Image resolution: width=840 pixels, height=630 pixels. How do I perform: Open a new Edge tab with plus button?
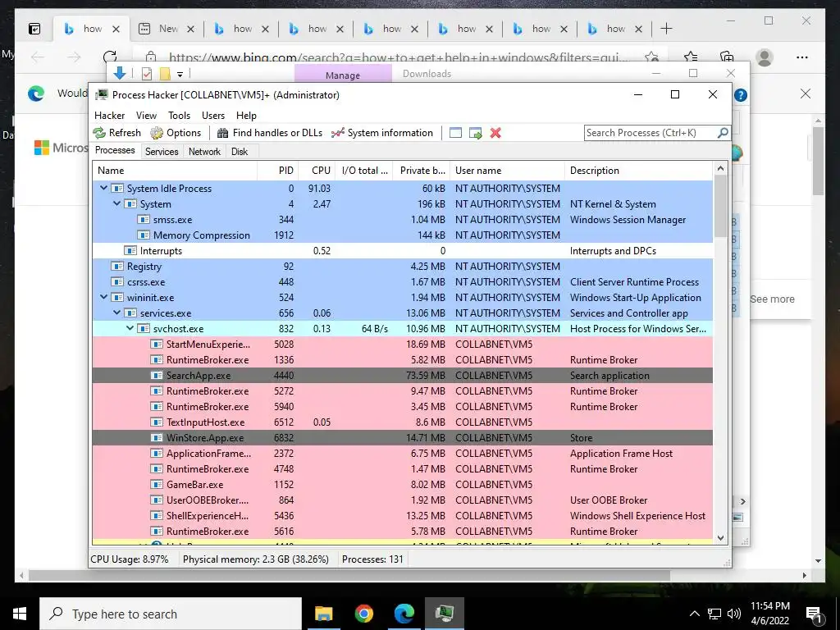click(x=666, y=29)
